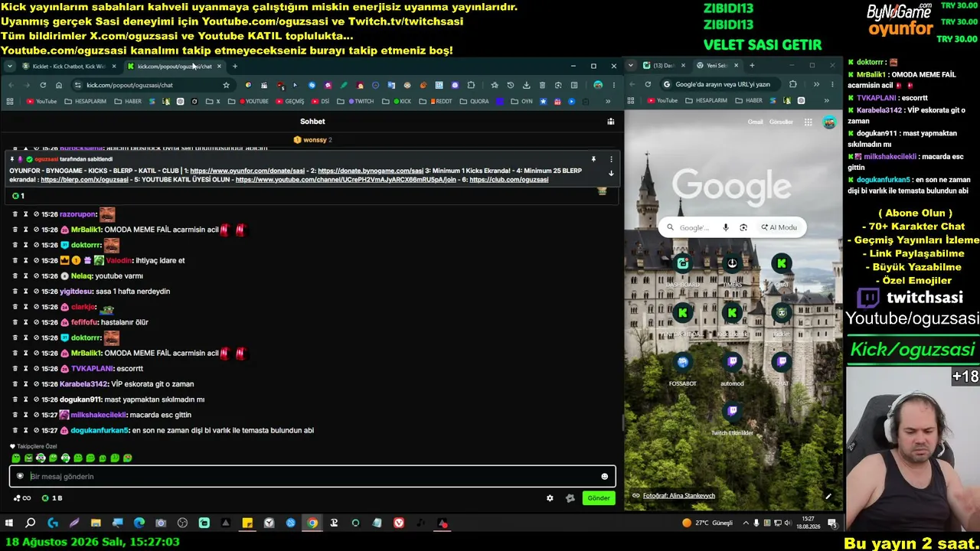Open the Windows Start menu
The image size is (980, 551).
(x=9, y=523)
